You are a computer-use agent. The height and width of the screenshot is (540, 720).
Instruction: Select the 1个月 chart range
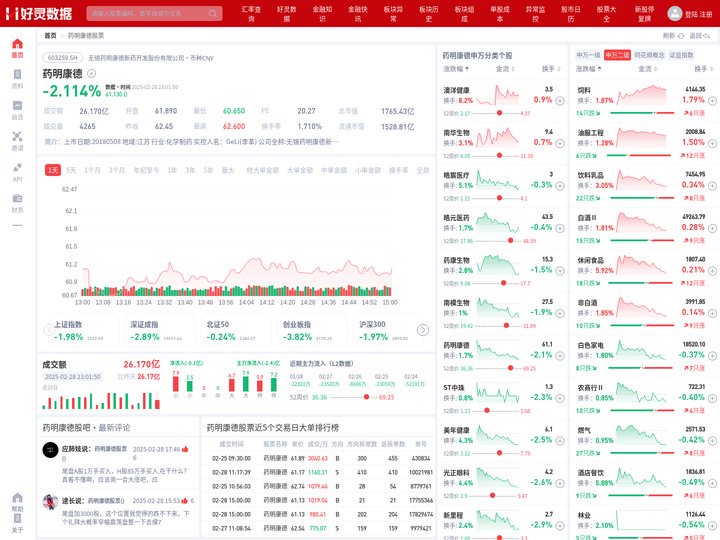92,170
